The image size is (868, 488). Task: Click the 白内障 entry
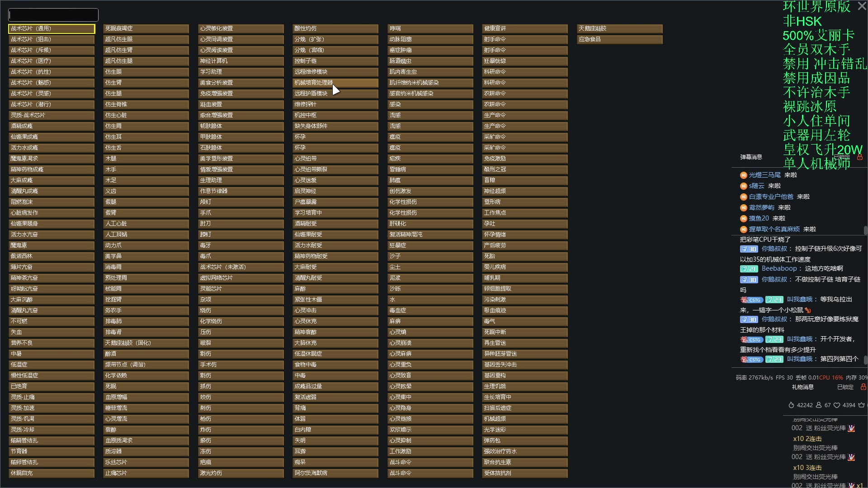point(335,430)
